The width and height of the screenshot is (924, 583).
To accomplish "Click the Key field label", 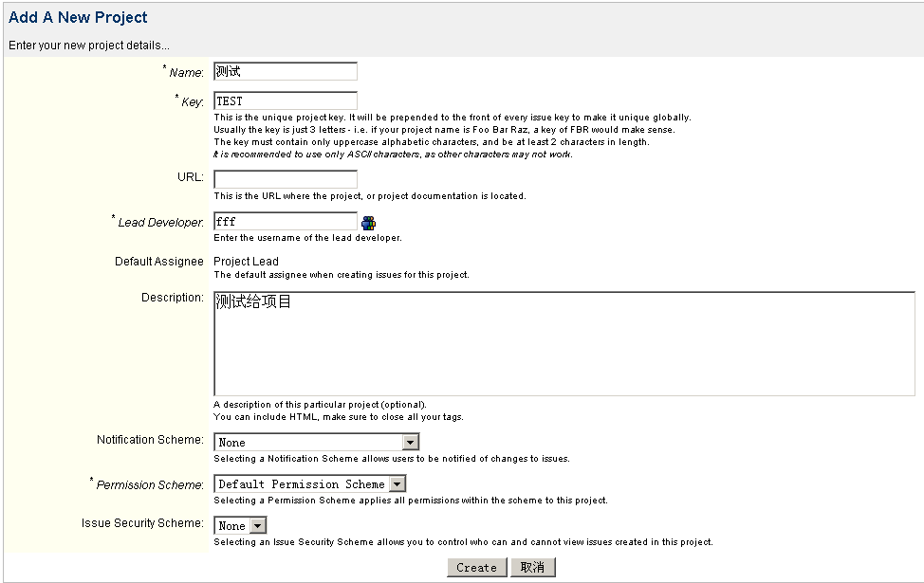I will (193, 101).
